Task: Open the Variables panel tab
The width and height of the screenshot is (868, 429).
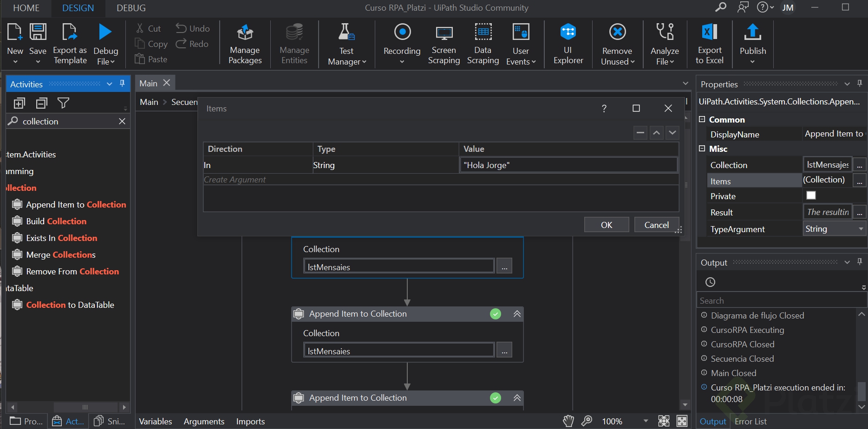Action: click(x=156, y=421)
